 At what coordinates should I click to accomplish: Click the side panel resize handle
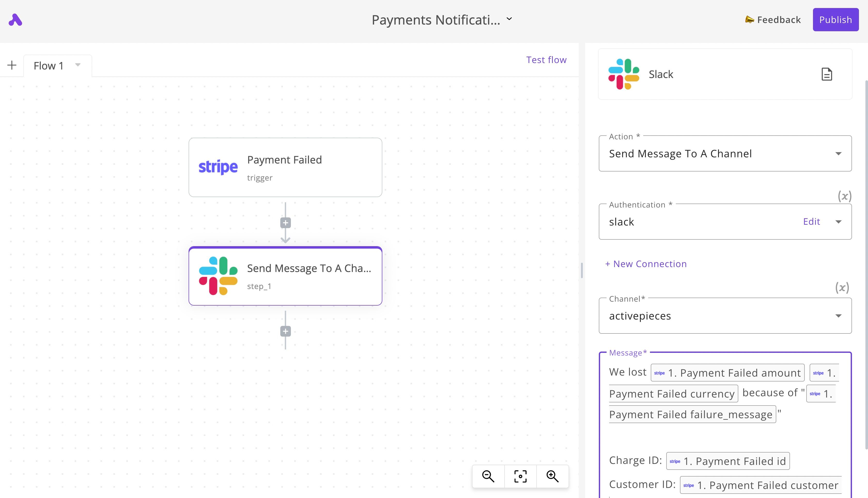pos(582,270)
